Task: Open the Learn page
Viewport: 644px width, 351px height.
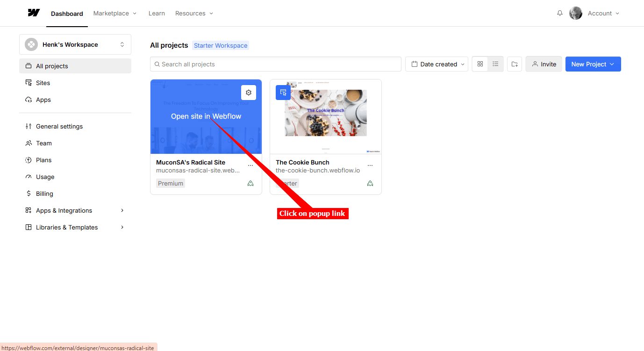Action: point(157,13)
